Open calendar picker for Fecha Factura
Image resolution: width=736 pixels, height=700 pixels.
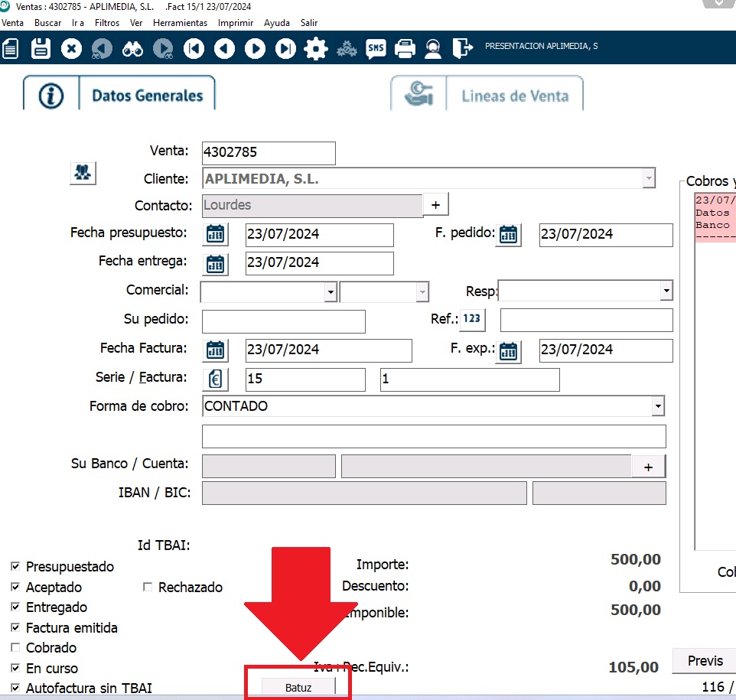click(x=216, y=350)
